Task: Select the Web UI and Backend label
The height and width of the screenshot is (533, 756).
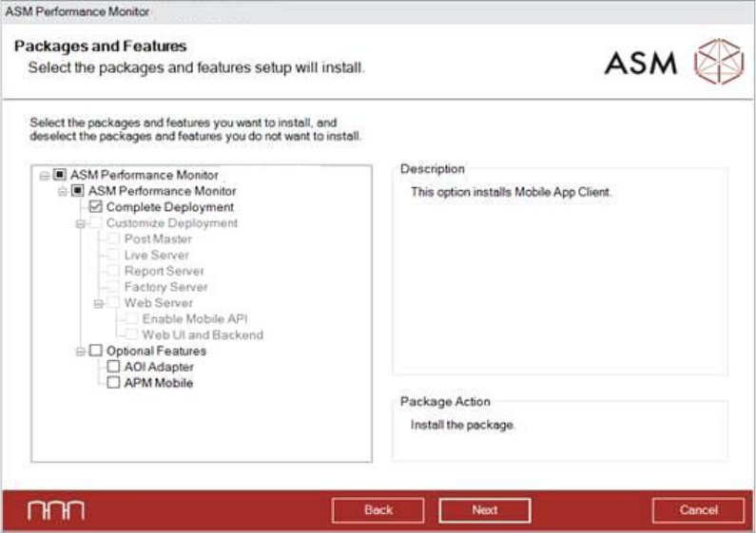Action: pos(203,334)
